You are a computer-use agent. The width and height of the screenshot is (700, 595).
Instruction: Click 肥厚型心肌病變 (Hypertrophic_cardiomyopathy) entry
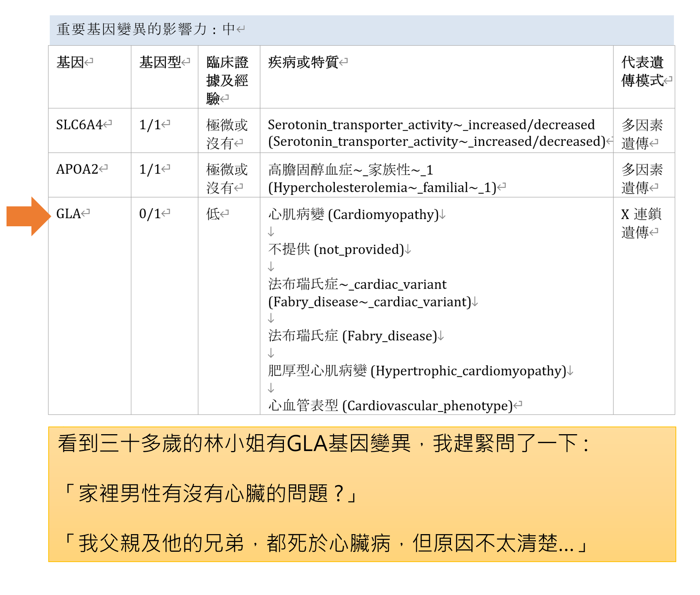click(417, 371)
